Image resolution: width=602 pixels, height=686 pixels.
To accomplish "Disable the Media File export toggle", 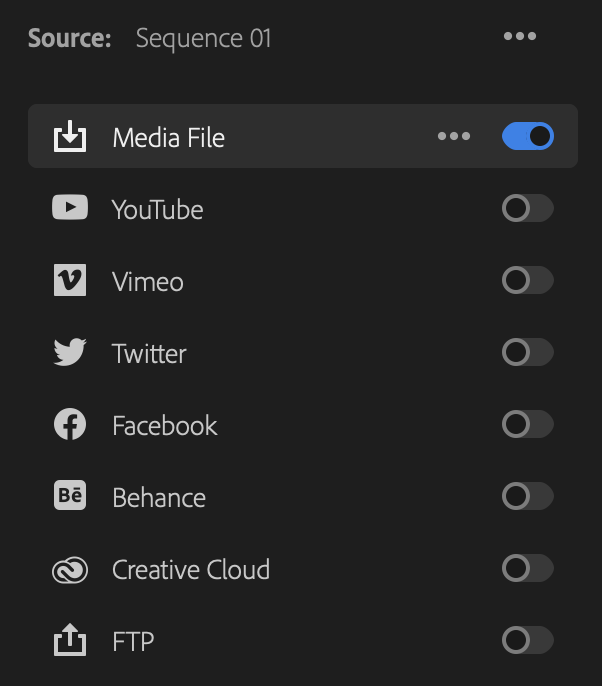I will tap(528, 136).
